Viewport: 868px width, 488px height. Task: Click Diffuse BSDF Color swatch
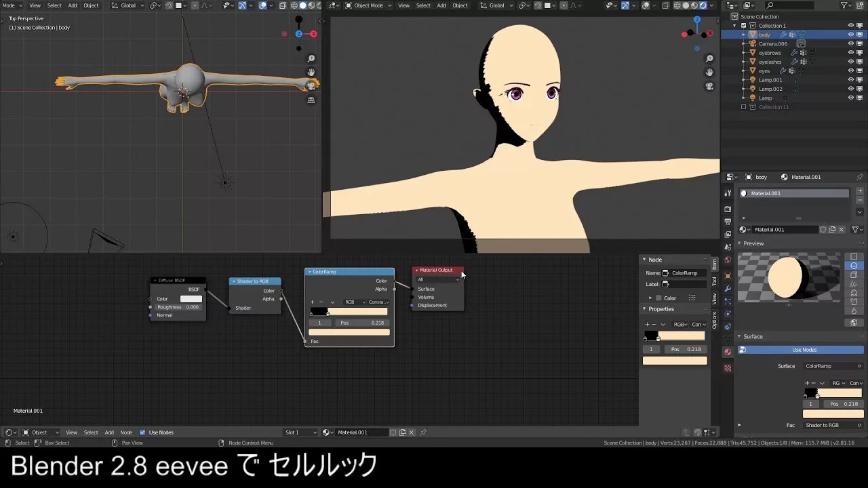pos(191,299)
